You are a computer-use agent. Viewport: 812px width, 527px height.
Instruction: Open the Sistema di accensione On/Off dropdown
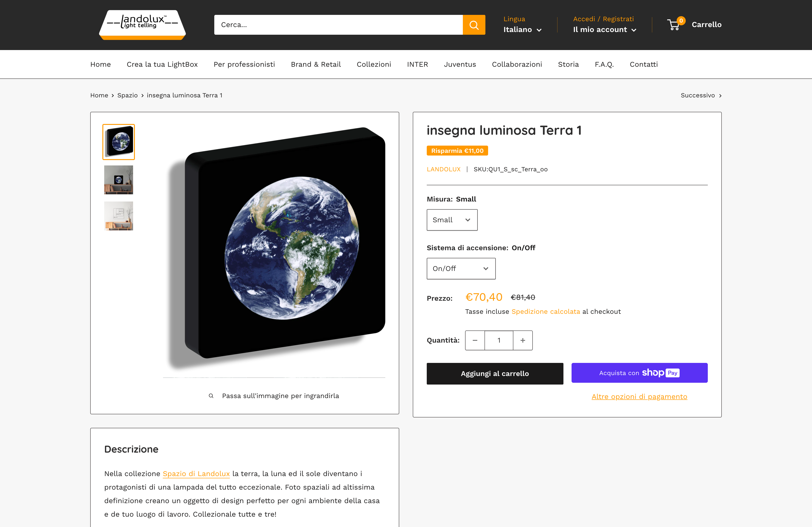click(461, 269)
